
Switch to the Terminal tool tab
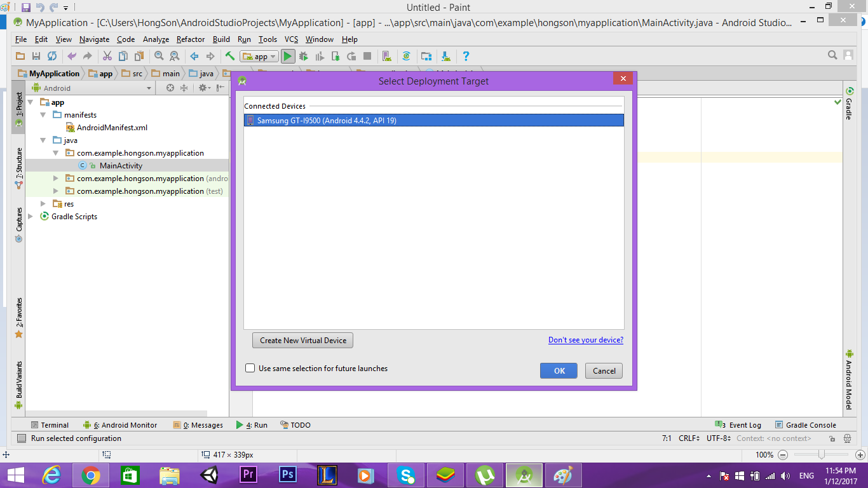[50, 425]
